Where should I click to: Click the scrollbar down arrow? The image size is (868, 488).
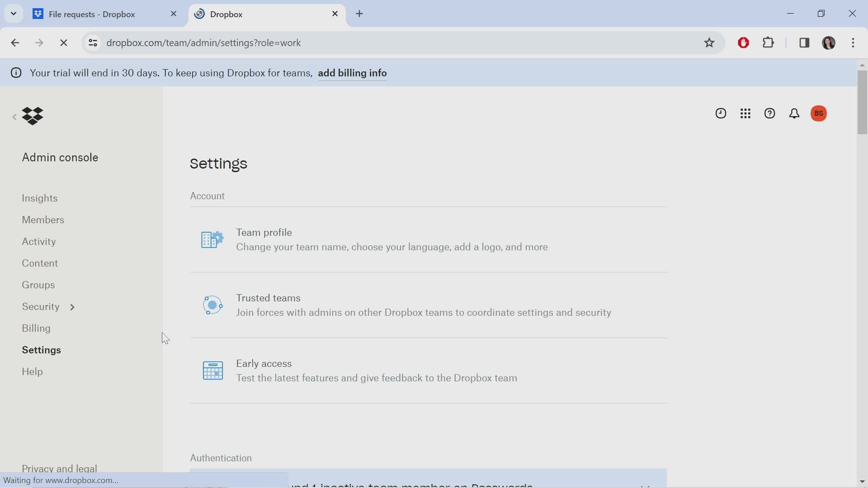862,482
